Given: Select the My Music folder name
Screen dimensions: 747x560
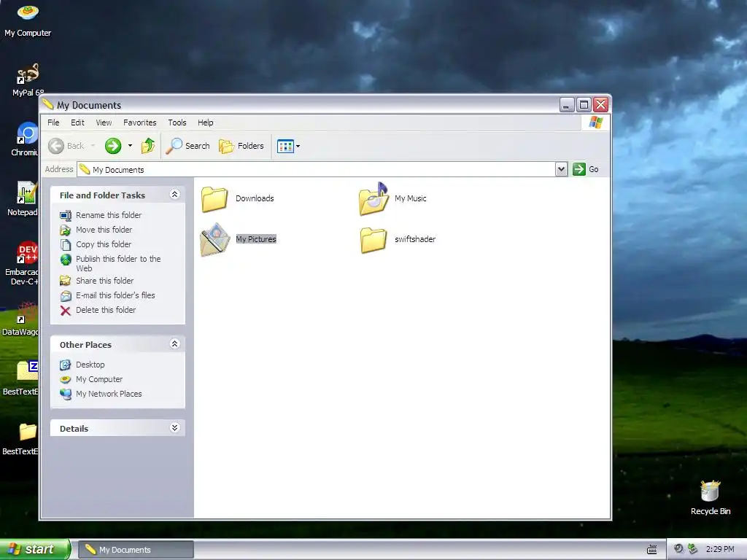Looking at the screenshot, I should (410, 198).
